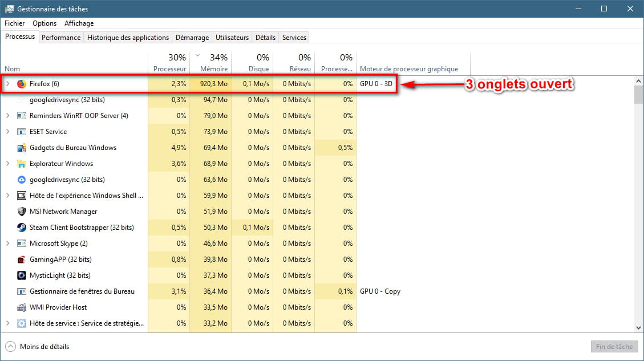Click the circled chevron beside Moins de détails

pos(10,347)
